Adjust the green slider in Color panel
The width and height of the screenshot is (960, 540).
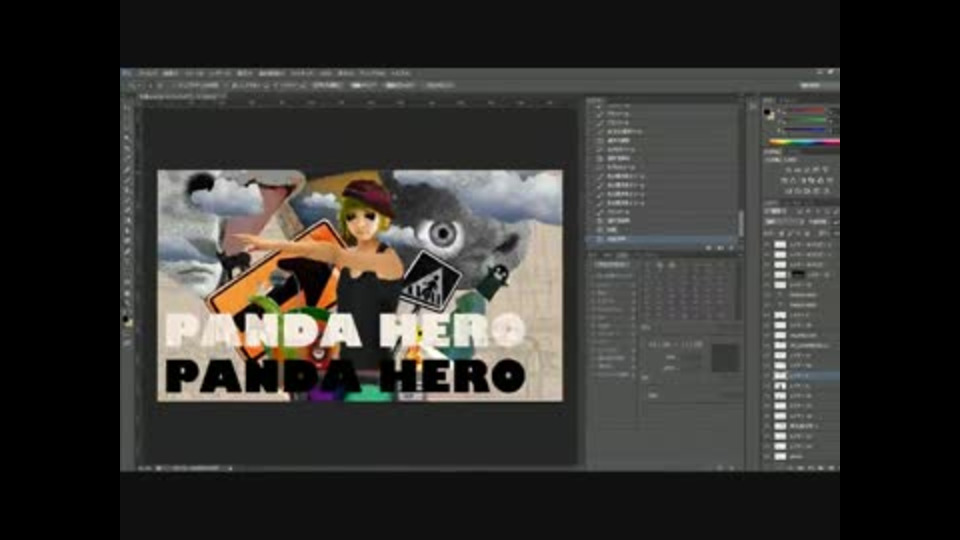(x=806, y=121)
